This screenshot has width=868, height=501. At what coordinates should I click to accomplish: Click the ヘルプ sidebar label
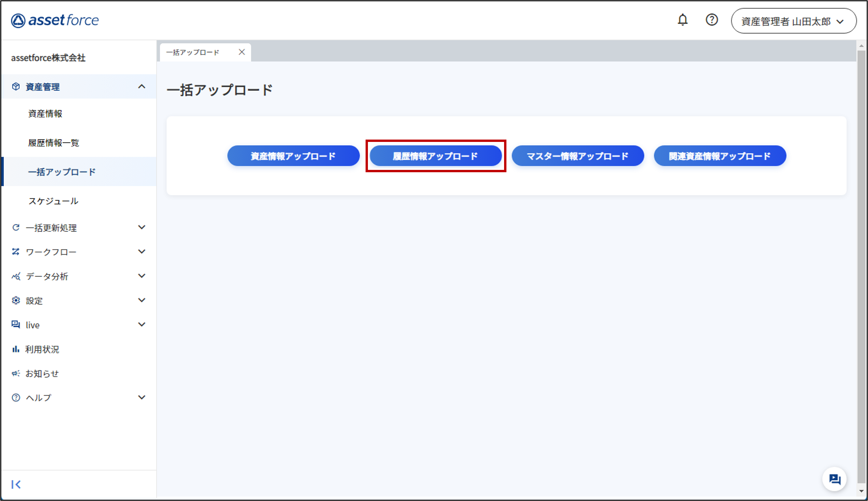point(39,398)
